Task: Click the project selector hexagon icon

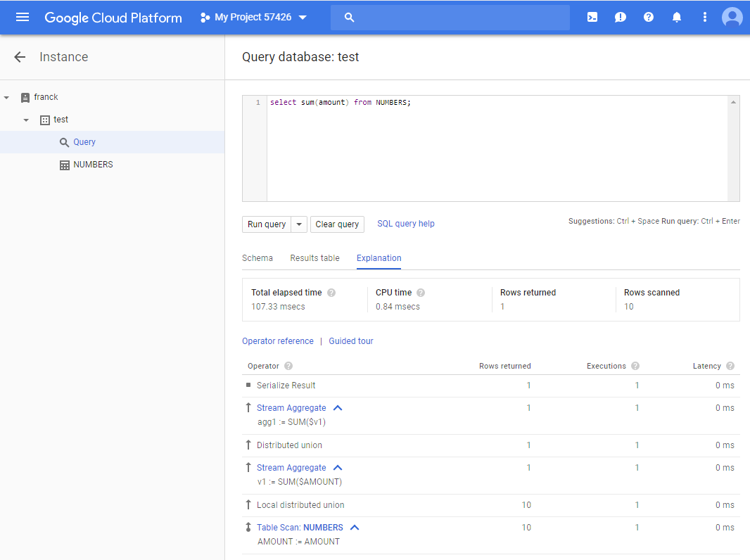Action: tap(205, 18)
